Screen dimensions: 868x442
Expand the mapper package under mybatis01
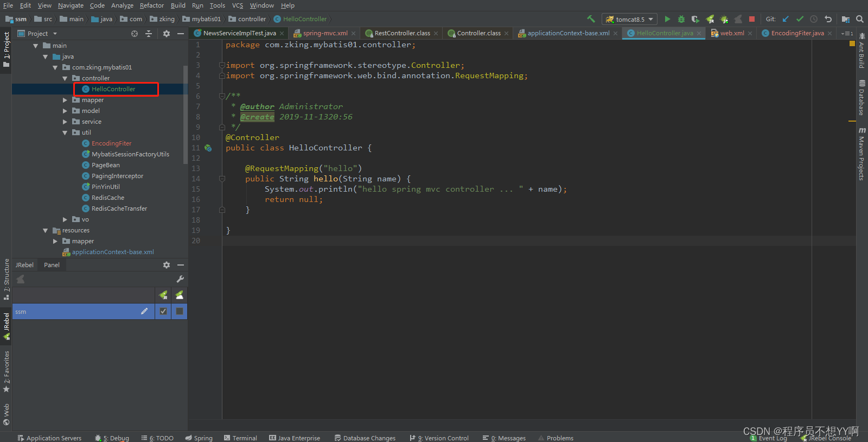coord(65,100)
